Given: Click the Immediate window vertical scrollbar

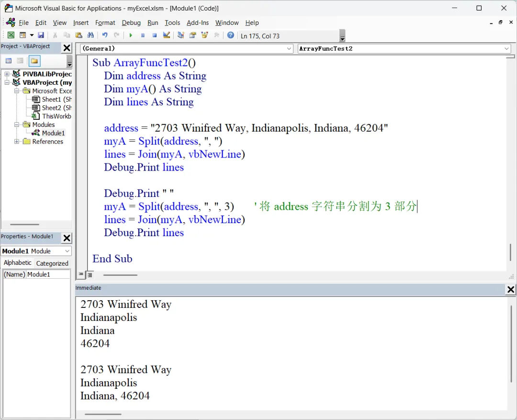Looking at the screenshot, I should click(511, 343).
